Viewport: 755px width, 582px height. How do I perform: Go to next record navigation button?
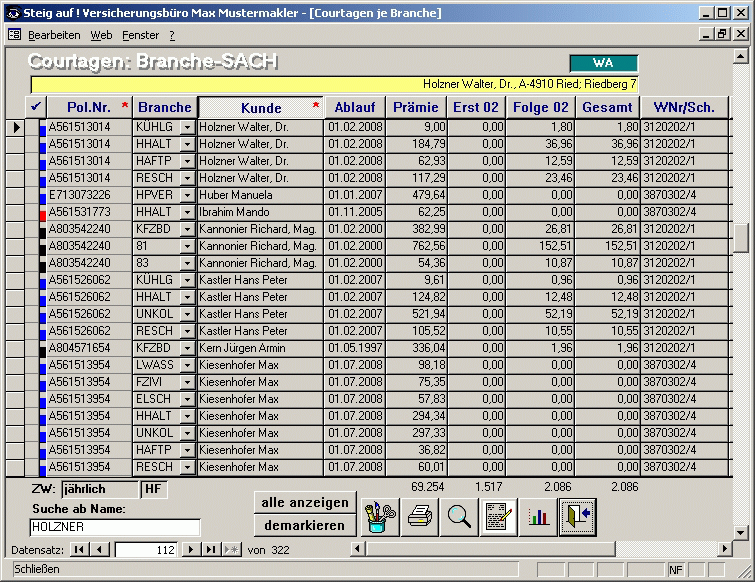pos(191,549)
